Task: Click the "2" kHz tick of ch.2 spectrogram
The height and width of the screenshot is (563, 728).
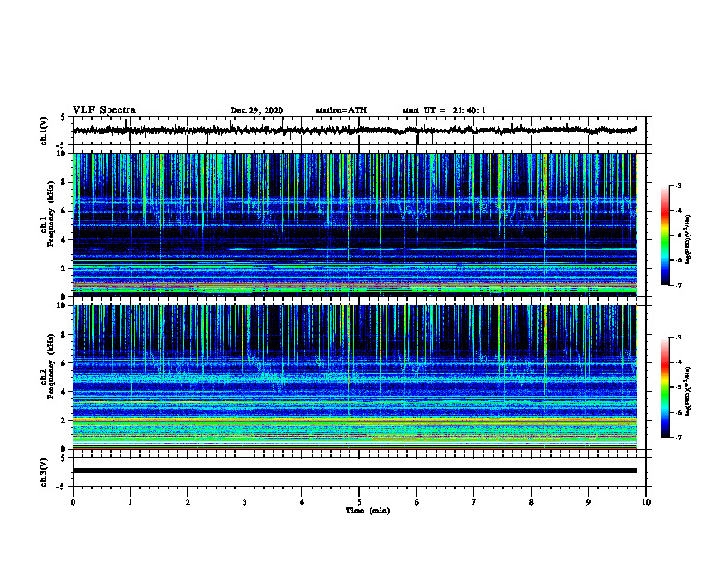Action: (x=64, y=420)
